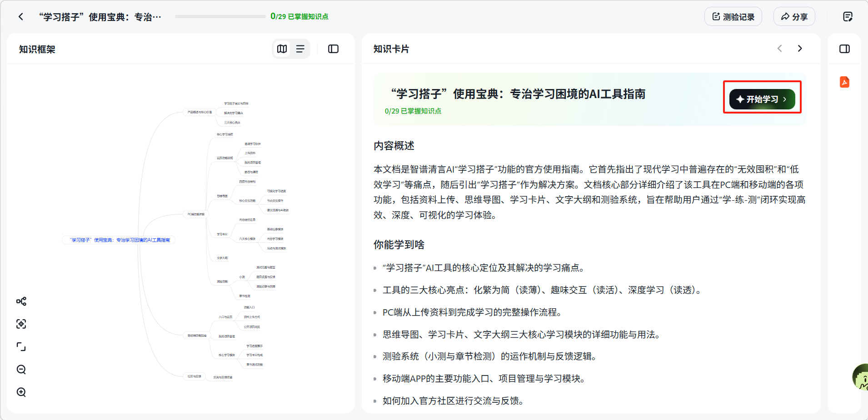Select the PC端功能详解 mind map node
The width and height of the screenshot is (868, 420).
point(196,214)
